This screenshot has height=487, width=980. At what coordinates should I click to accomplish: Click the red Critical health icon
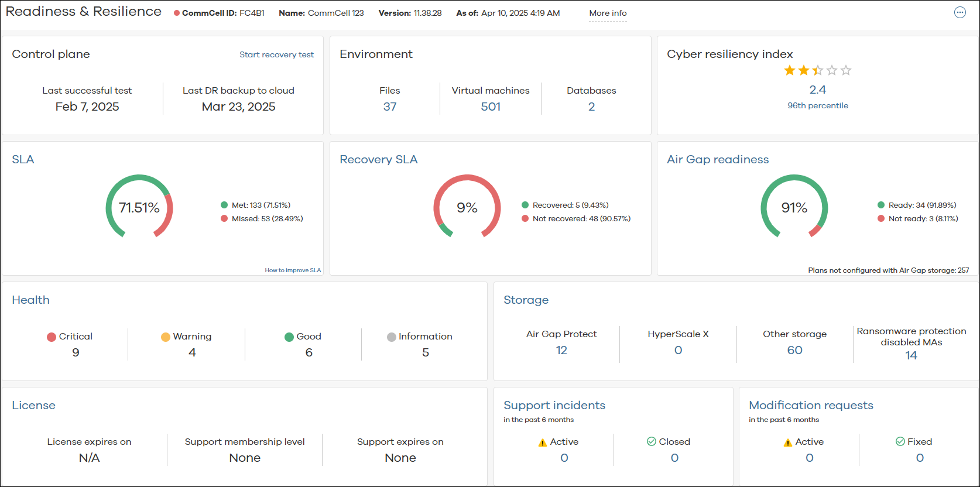(52, 337)
